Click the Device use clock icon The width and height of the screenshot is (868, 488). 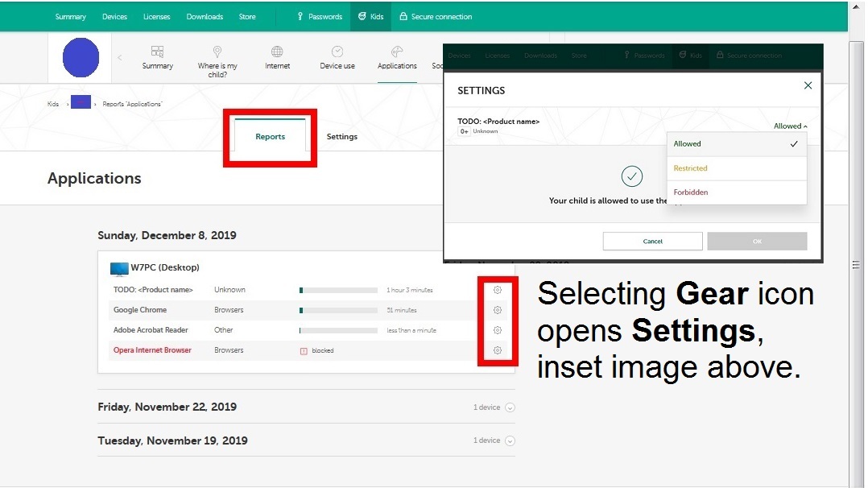tap(337, 52)
